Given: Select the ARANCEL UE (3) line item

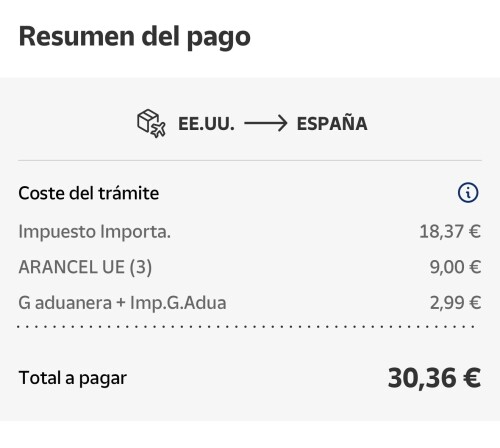Looking at the screenshot, I should [250, 267].
